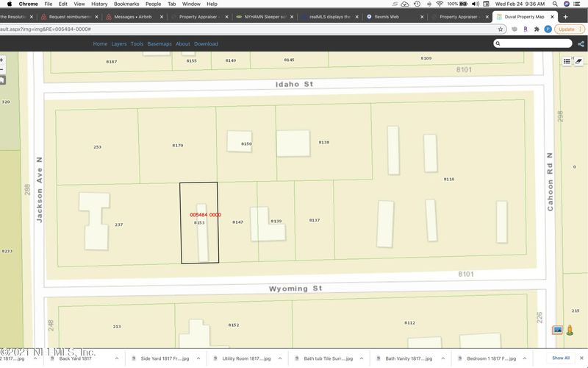Open the Chrome extensions puzzle icon

(537, 29)
